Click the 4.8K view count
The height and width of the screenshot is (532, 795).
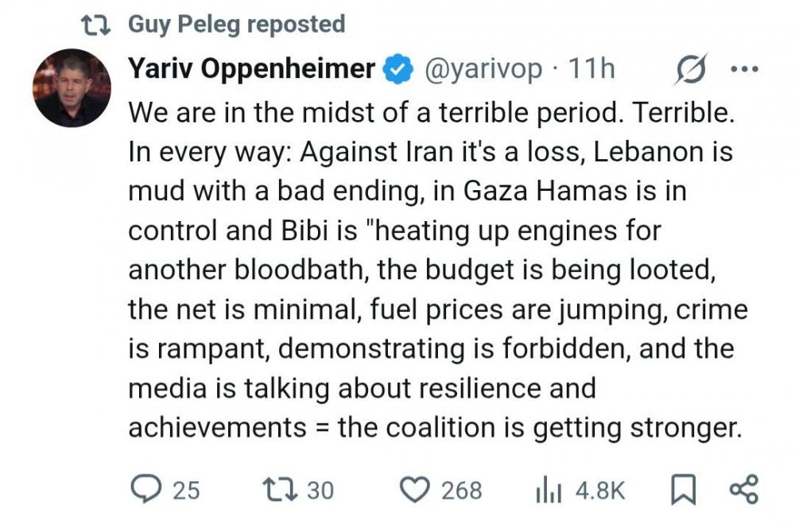tap(600, 491)
